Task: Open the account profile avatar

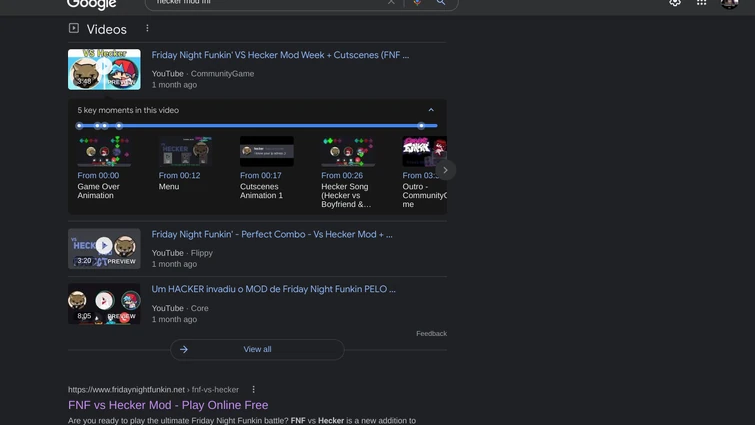Action: (729, 4)
